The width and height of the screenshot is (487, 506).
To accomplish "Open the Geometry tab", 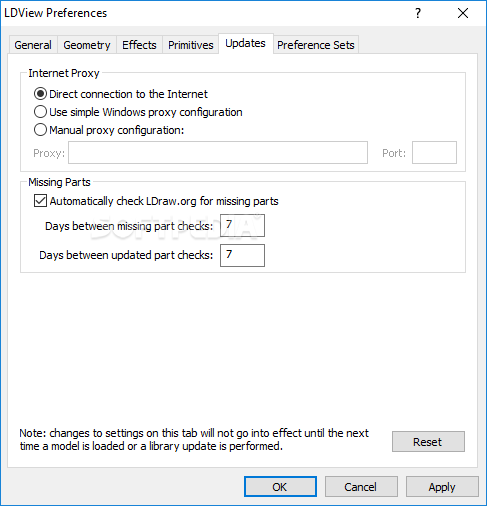I will [87, 45].
